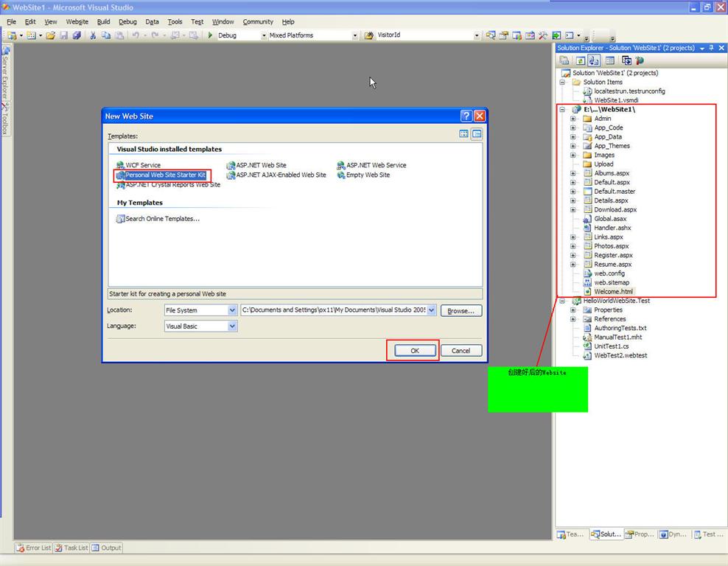Click ASP.NET Configuration icon in Solution Explorer
728x566 pixels.
pos(640,60)
